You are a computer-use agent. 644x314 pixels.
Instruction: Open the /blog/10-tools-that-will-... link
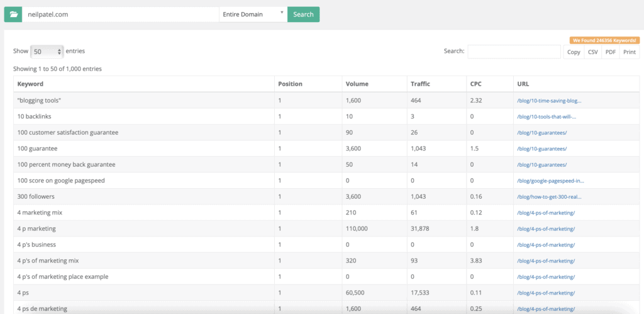[x=547, y=116]
